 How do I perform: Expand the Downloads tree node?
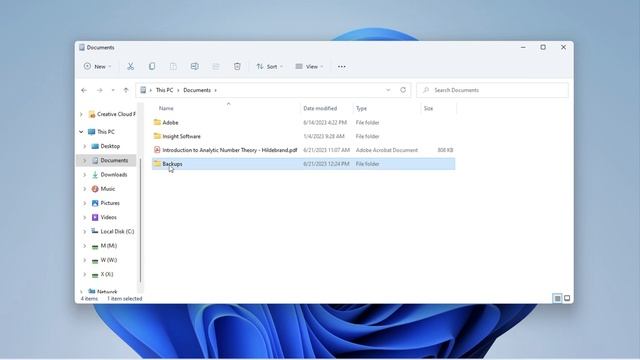click(84, 175)
